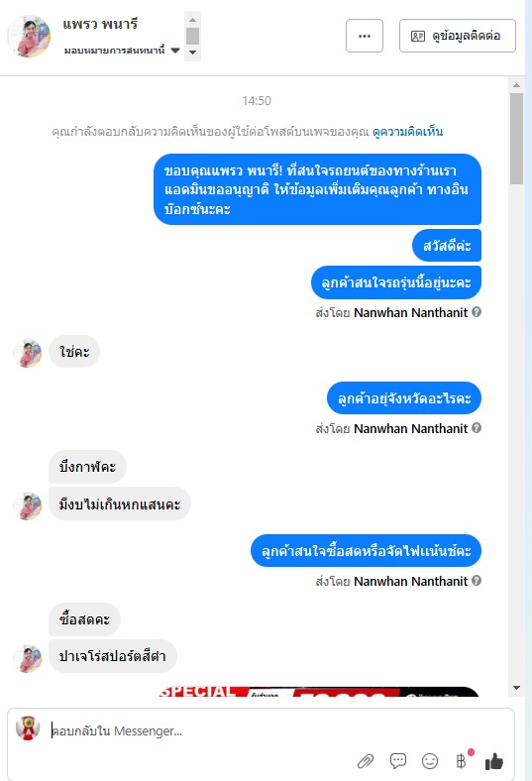View the comment via ดูความคิดเห็น link
The height and width of the screenshot is (781, 532).
[407, 132]
